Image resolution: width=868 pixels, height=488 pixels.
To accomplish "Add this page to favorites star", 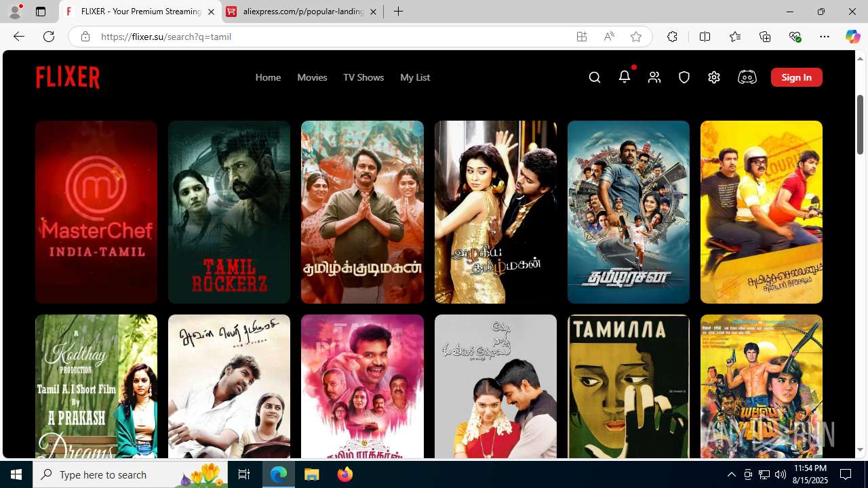I will tap(636, 37).
